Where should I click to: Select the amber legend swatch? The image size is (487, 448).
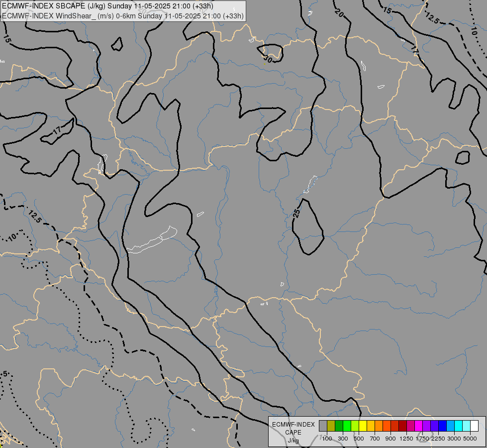[371, 426]
